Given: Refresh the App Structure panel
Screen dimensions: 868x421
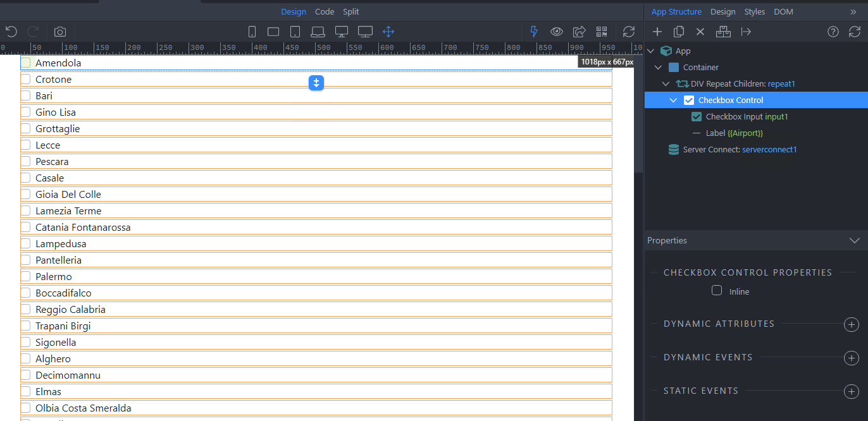Looking at the screenshot, I should coord(855,32).
